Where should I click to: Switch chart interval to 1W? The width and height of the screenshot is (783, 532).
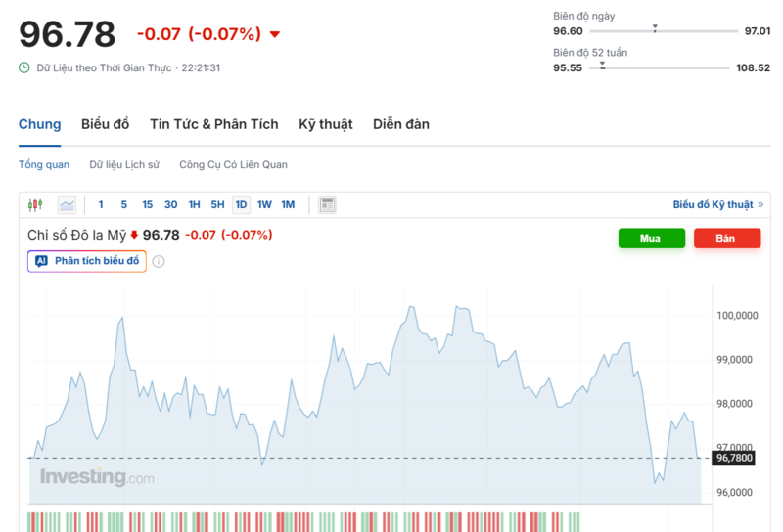(264, 204)
